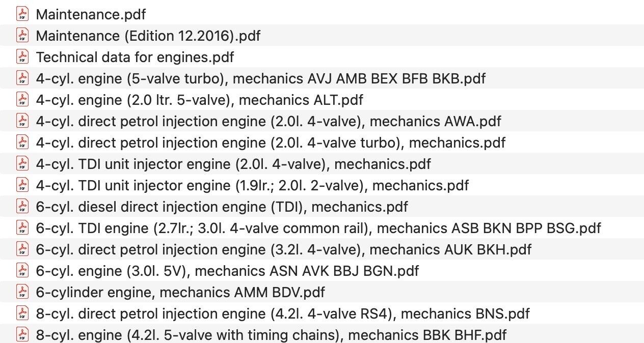Select the 3.0l. 5V ASN AVK file
Viewport: 644px width, 343px height.
click(227, 271)
